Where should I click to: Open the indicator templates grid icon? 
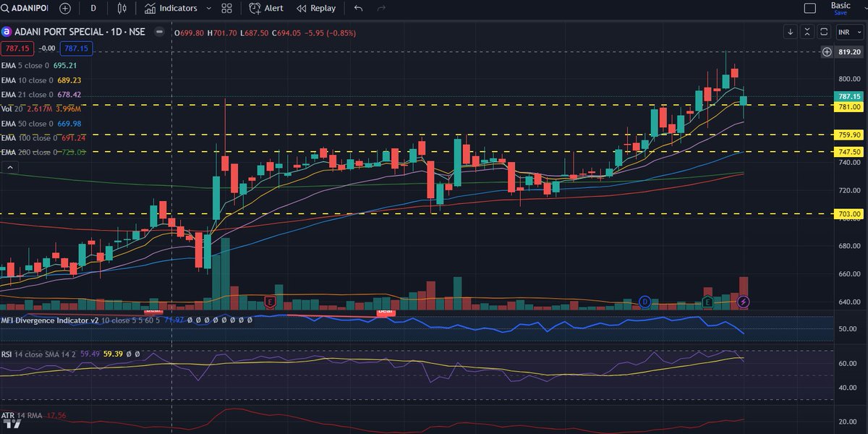point(227,8)
